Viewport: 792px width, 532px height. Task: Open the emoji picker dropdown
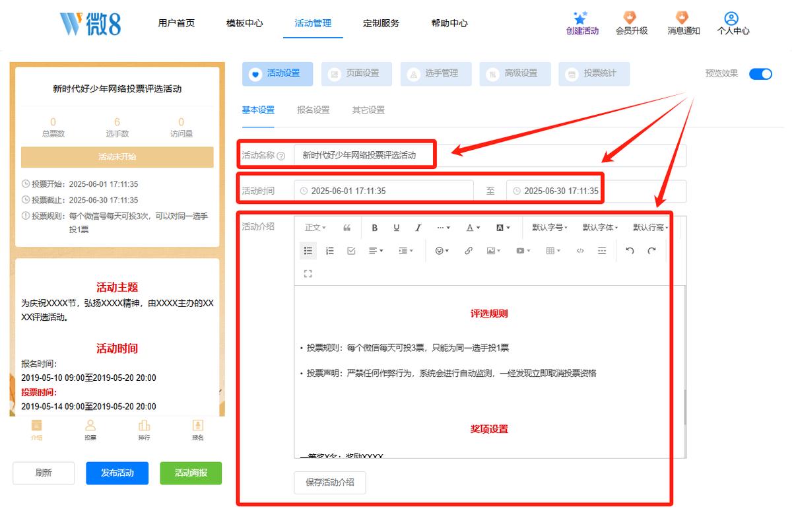click(x=442, y=251)
